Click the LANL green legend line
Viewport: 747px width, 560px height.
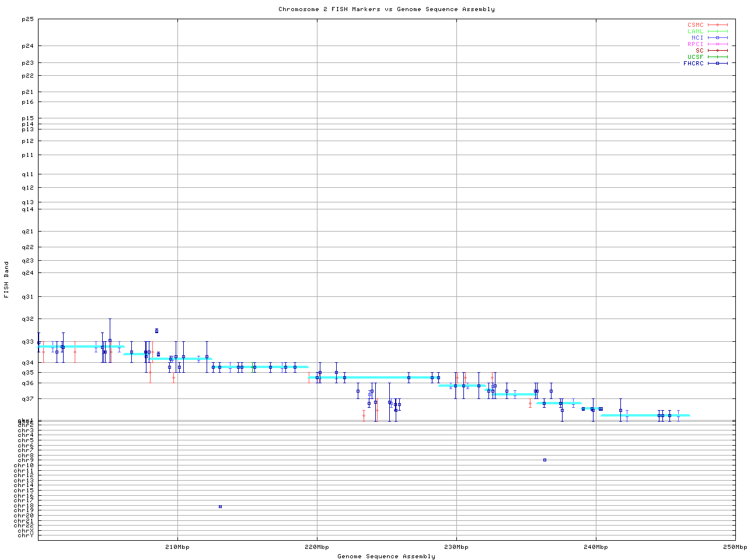(x=717, y=32)
